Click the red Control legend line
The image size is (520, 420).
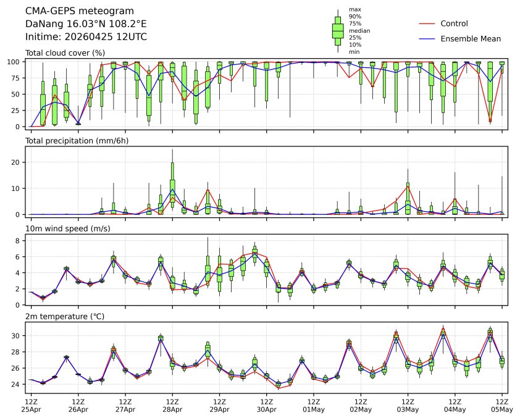tap(427, 24)
